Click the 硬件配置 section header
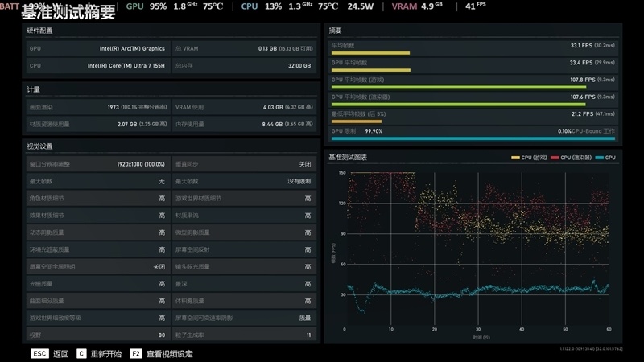The image size is (644, 362). [x=39, y=30]
